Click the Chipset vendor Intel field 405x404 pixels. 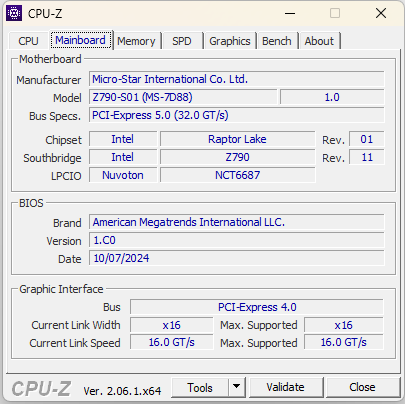(x=123, y=139)
